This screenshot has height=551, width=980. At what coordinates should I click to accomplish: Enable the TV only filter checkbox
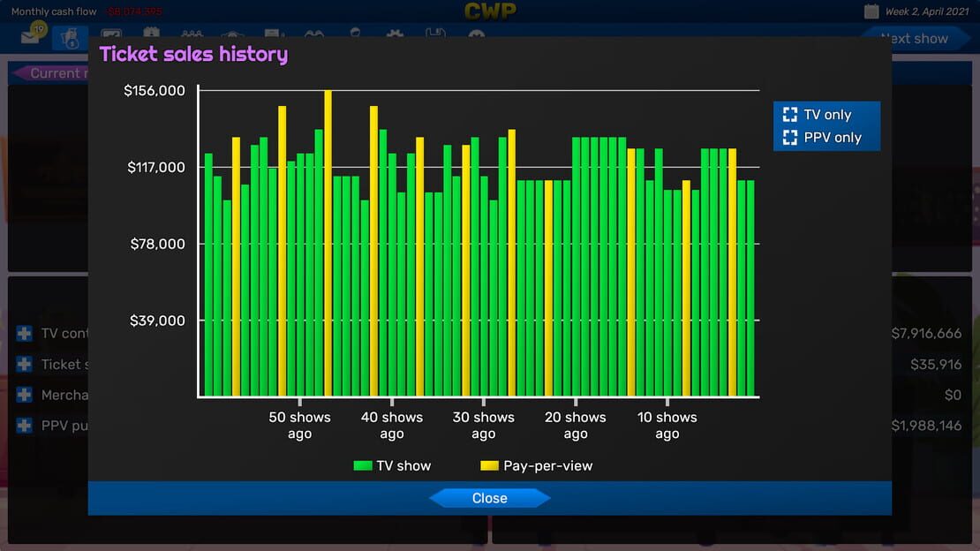coord(790,115)
